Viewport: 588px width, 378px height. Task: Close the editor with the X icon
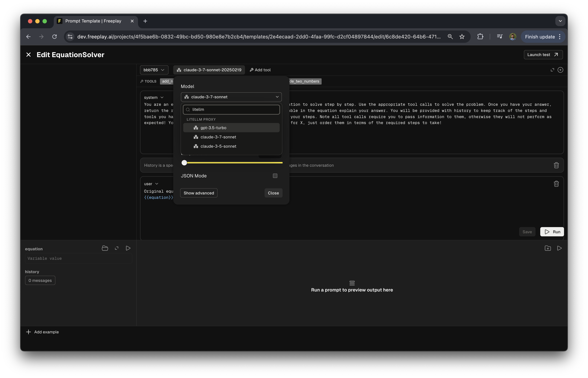tap(29, 55)
